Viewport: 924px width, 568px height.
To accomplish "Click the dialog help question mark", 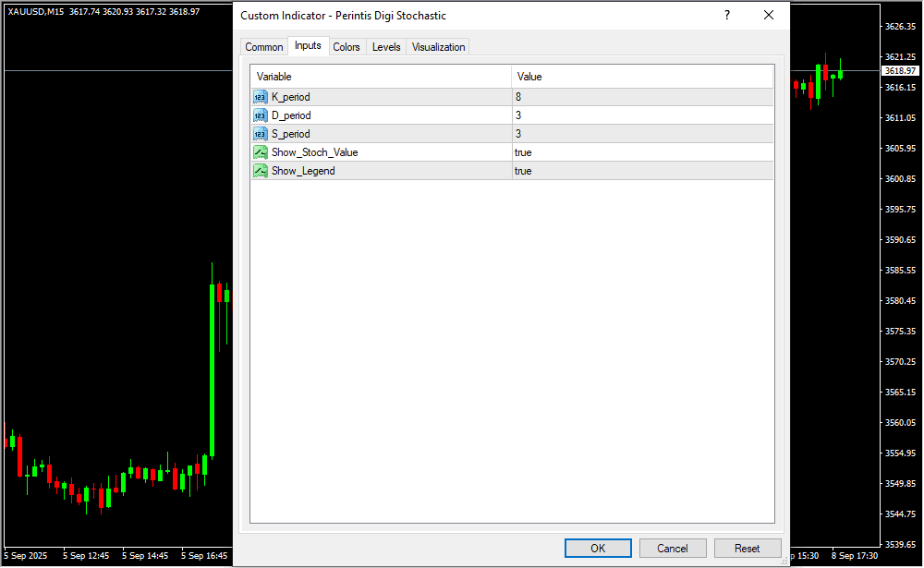I will (727, 16).
